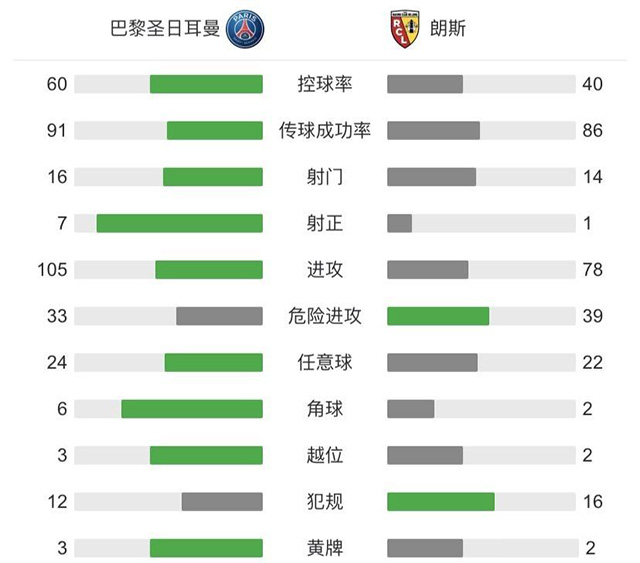This screenshot has height=563, width=640.
Task: Click Lens's gray possession bar
Action: (x=425, y=84)
